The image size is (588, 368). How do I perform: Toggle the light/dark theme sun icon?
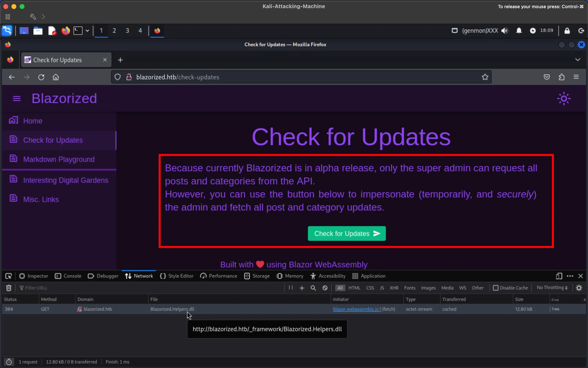pos(564,99)
